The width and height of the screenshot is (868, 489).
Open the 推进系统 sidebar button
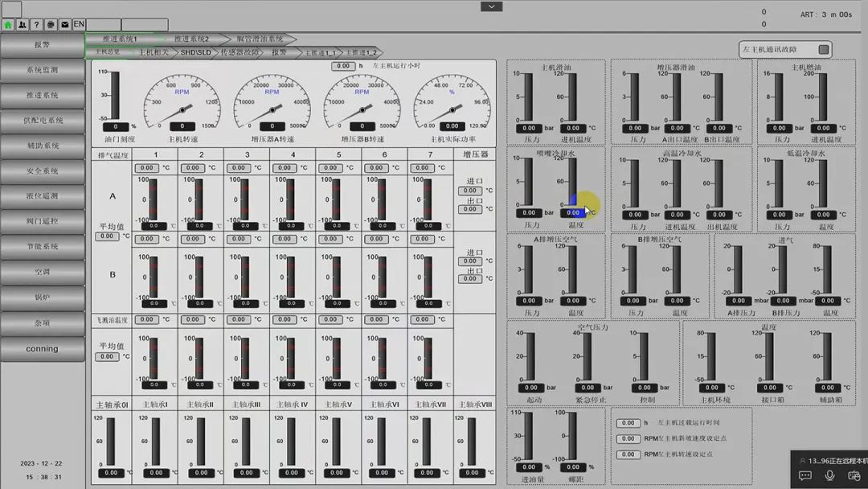pyautogui.click(x=43, y=95)
